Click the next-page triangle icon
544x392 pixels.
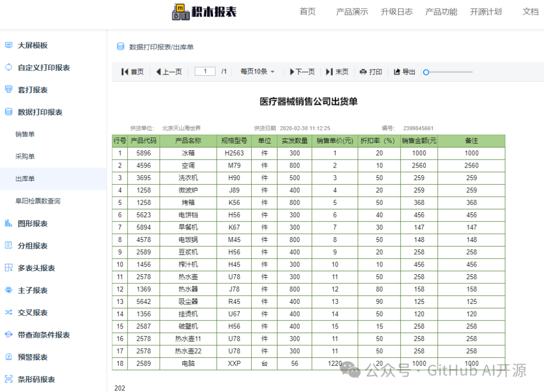(292, 72)
